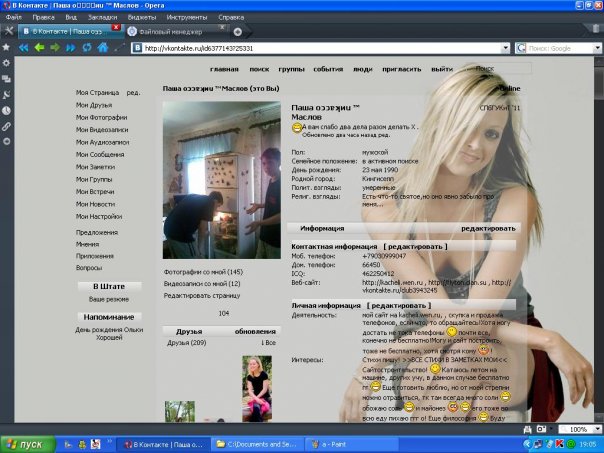This screenshot has height=453, width=604.
Task: Open the a - Paint taskbar button
Action: [x=351, y=445]
